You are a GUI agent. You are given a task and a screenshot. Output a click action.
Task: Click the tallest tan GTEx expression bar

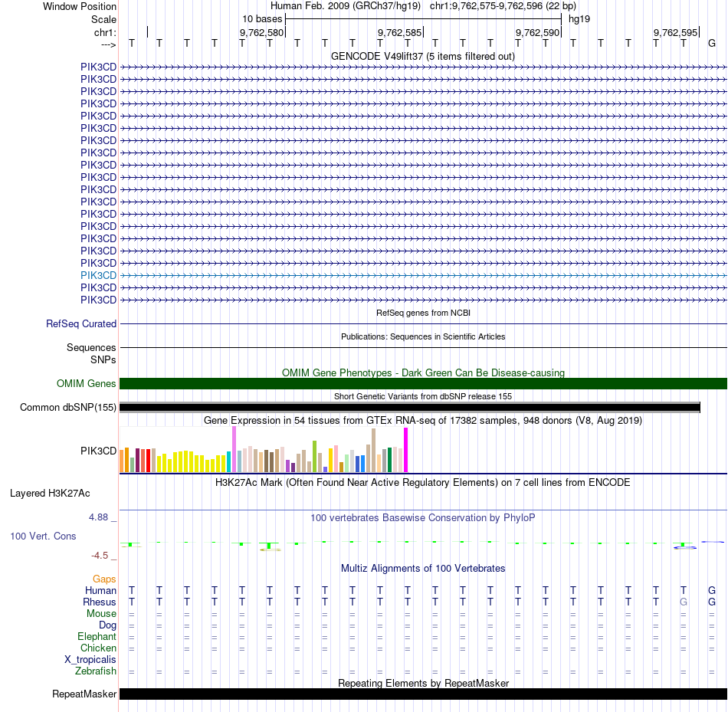[x=374, y=451]
